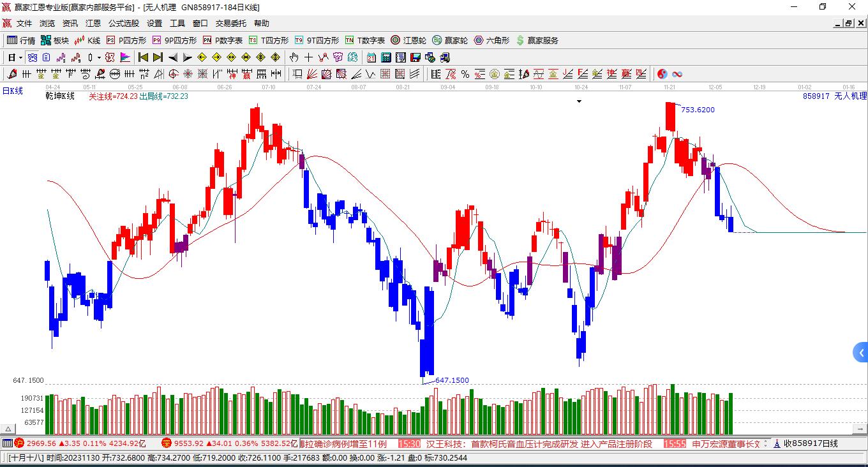
Task: Open the 资讯 menu
Action: point(70,24)
